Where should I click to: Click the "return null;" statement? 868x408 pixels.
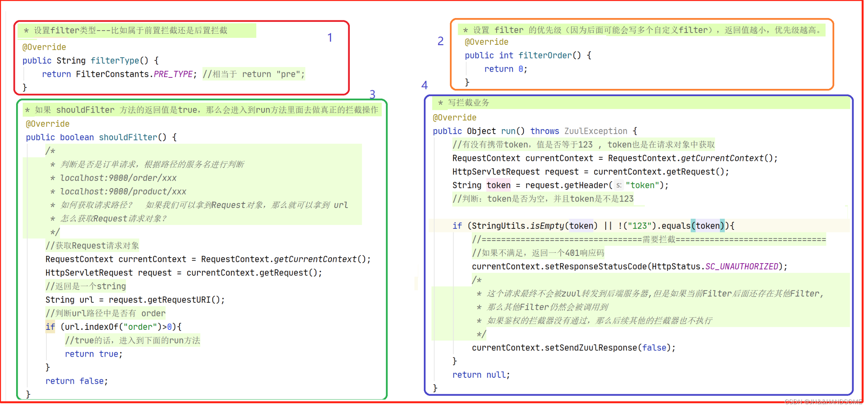coord(481,375)
